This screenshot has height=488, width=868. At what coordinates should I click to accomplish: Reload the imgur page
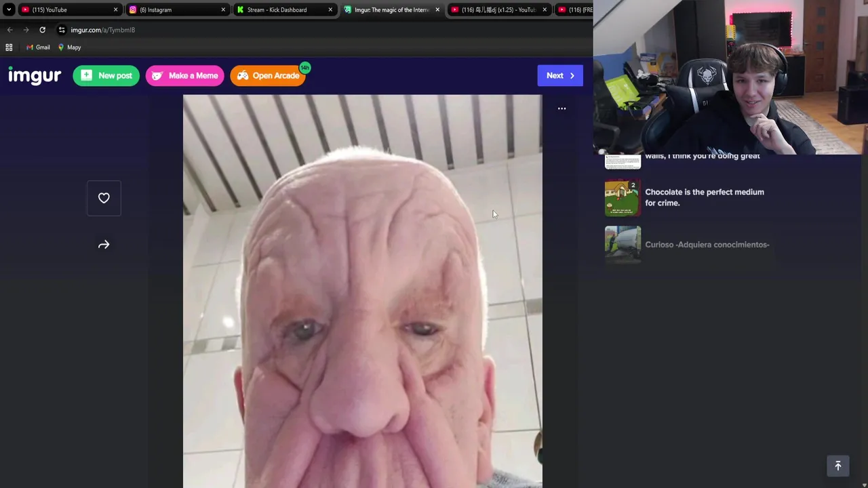pyautogui.click(x=42, y=30)
